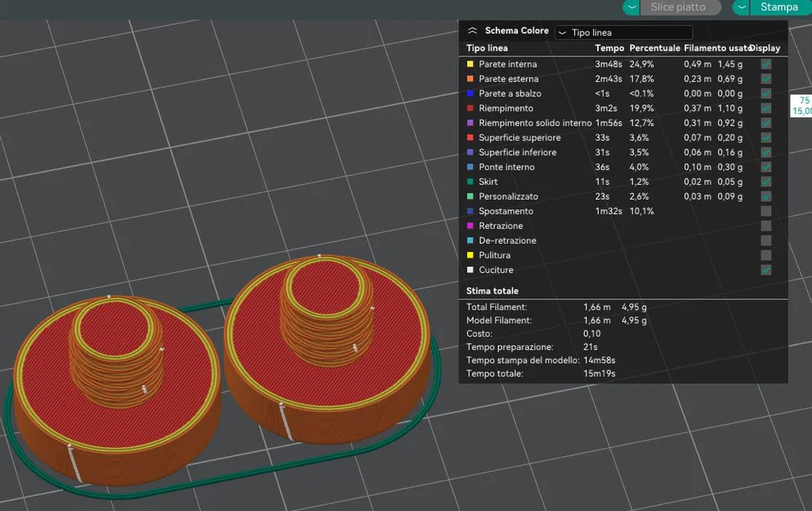Toggle display of Parete esterna
This screenshot has width=812, height=511.
766,78
